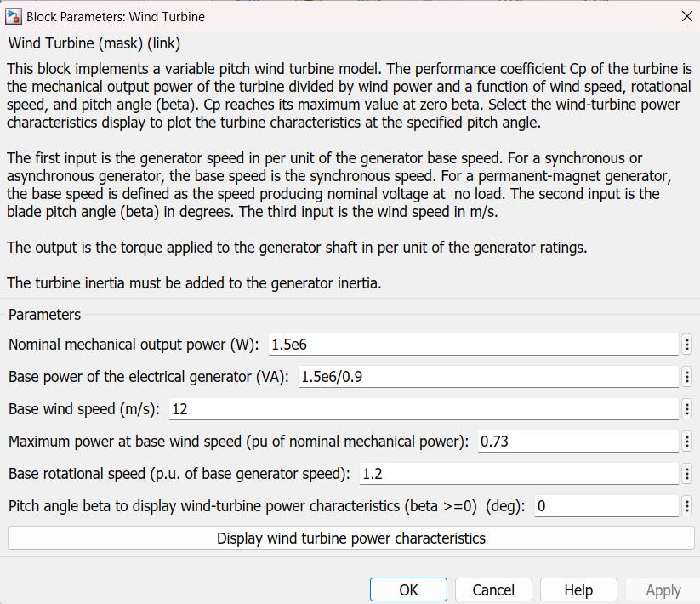Edit the Nominal mechanical output power field

[x=472, y=345]
